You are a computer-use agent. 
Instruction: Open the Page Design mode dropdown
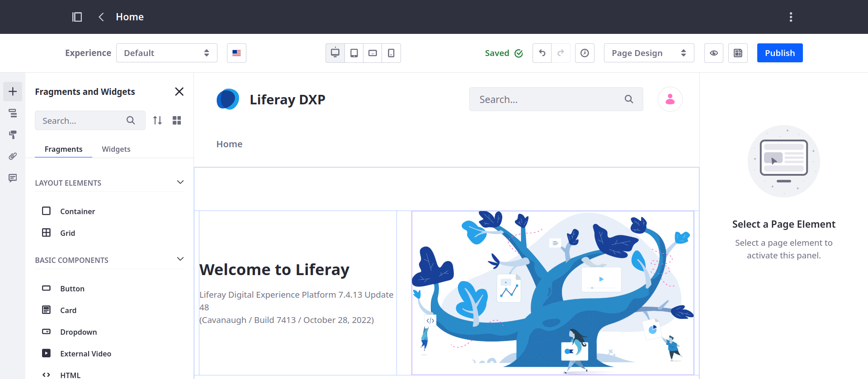(x=649, y=53)
